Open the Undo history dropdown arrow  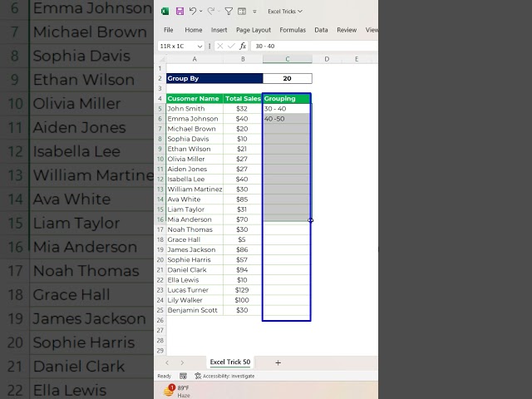click(201, 11)
